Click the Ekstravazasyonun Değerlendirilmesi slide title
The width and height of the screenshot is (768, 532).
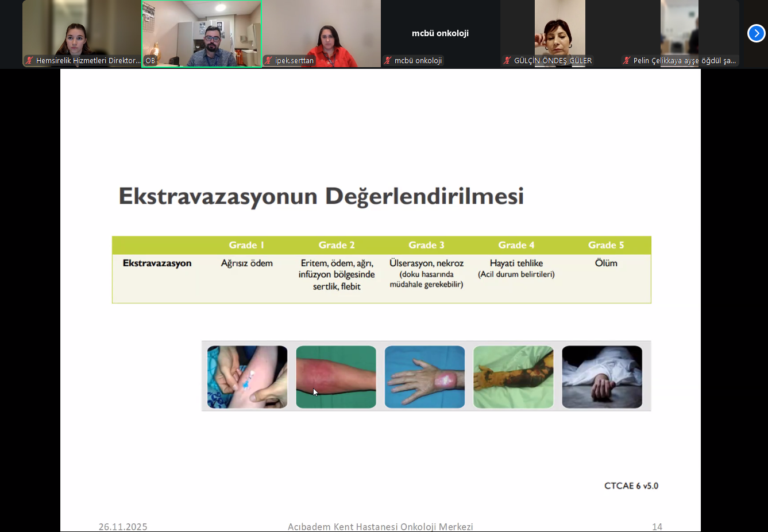click(x=321, y=196)
